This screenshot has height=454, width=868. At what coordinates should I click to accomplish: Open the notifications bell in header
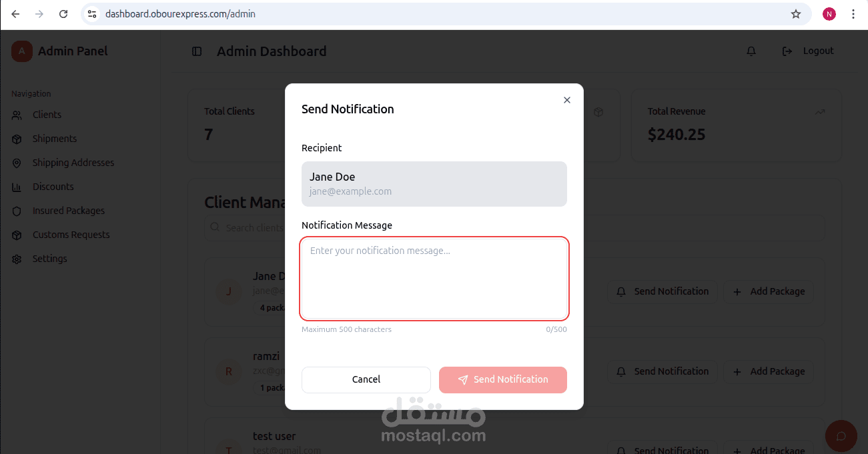[751, 51]
